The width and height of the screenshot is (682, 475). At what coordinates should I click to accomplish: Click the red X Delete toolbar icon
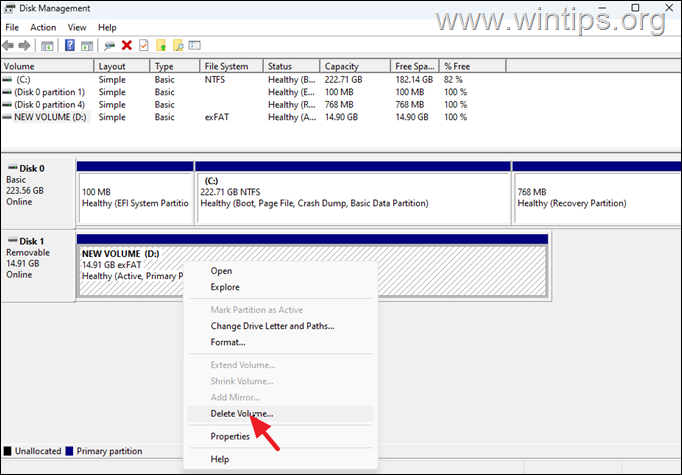pos(127,45)
